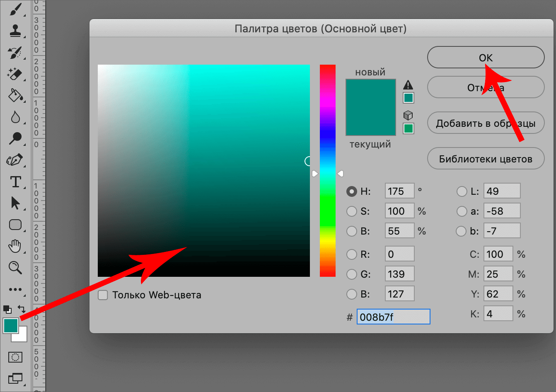Activate the Hand tool
Image resolution: width=556 pixels, height=392 pixels.
coord(15,246)
